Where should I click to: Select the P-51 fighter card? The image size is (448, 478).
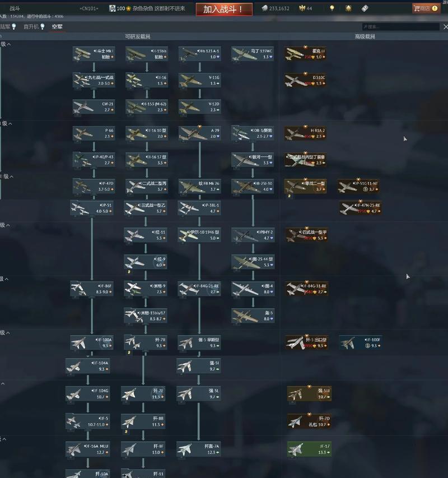point(92,208)
